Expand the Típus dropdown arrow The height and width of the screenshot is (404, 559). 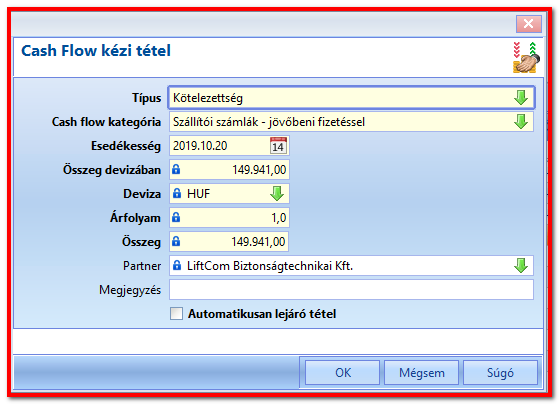521,97
